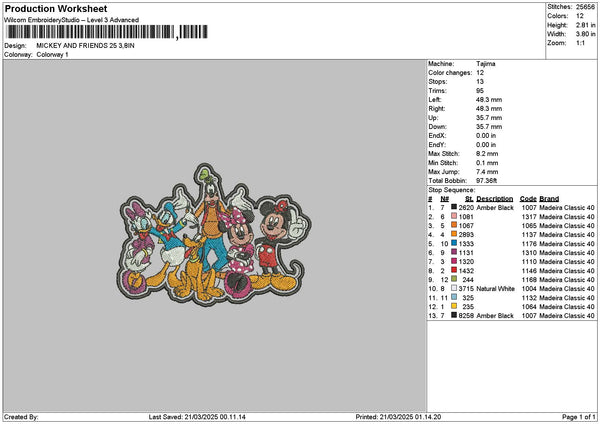Screen dimensions: 600x424
Task: Select the blue swatch beside 1333
Action: 454,243
